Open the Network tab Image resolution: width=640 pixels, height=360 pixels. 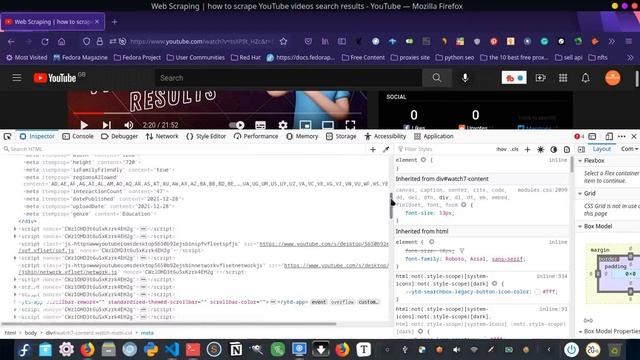point(162,136)
